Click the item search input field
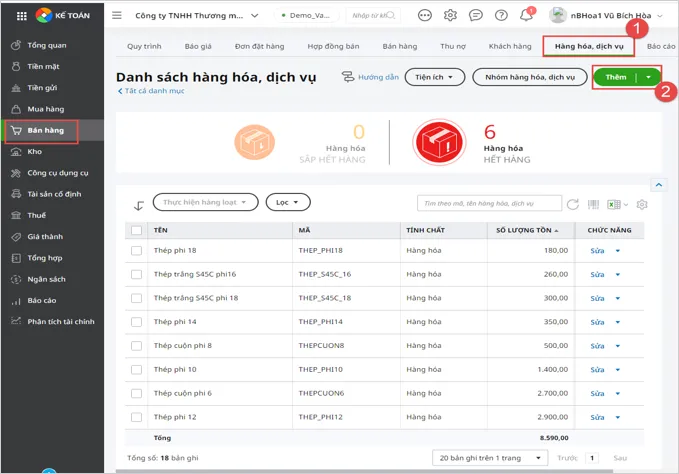 click(488, 204)
